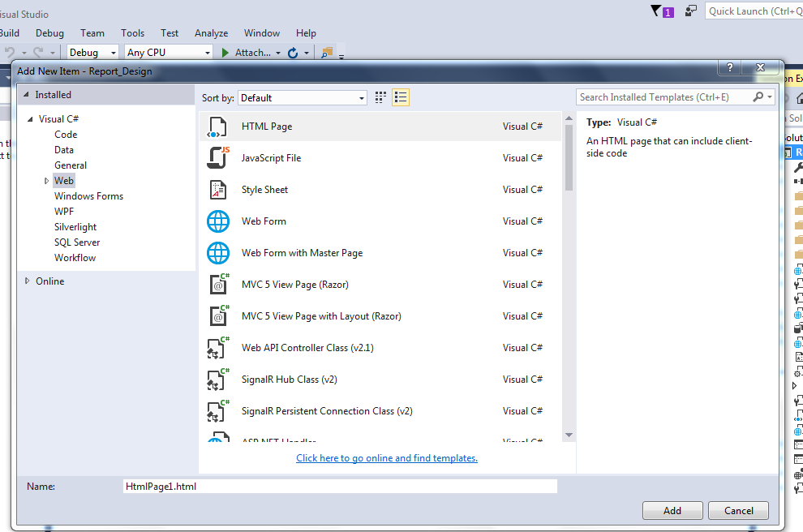This screenshot has height=532, width=803.
Task: Open the Help menu
Action: point(306,33)
